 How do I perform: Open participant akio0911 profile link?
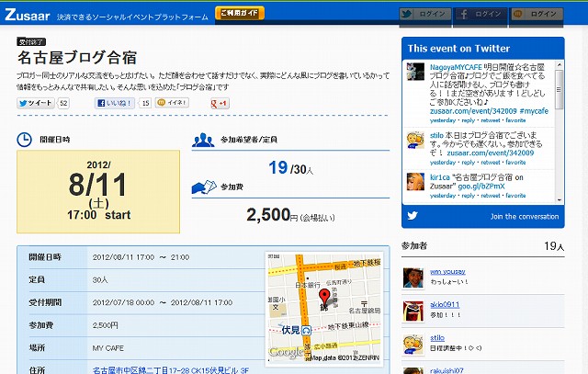pyautogui.click(x=445, y=304)
